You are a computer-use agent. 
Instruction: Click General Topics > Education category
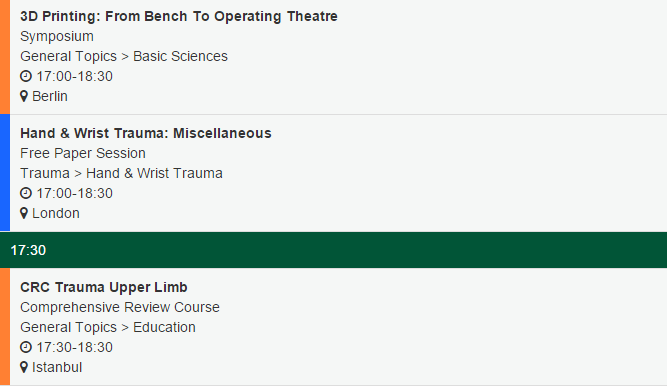click(x=108, y=327)
